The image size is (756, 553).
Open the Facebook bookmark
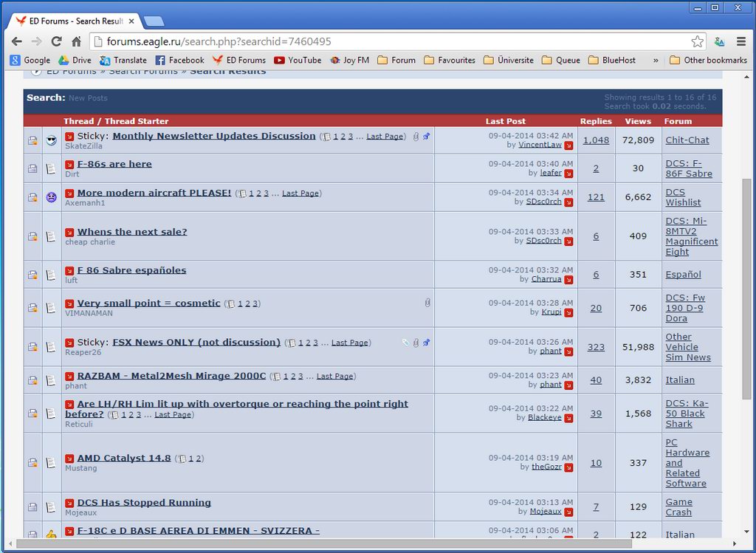click(x=180, y=61)
